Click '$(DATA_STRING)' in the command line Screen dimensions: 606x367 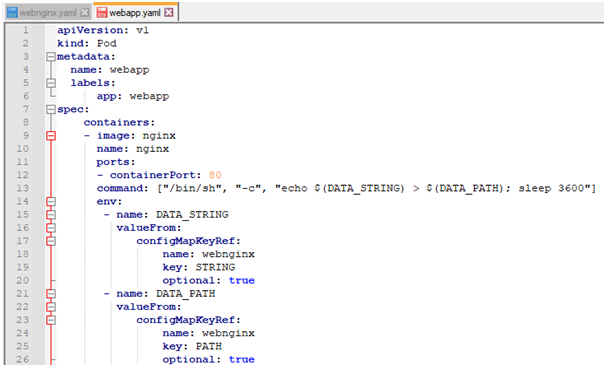click(359, 189)
